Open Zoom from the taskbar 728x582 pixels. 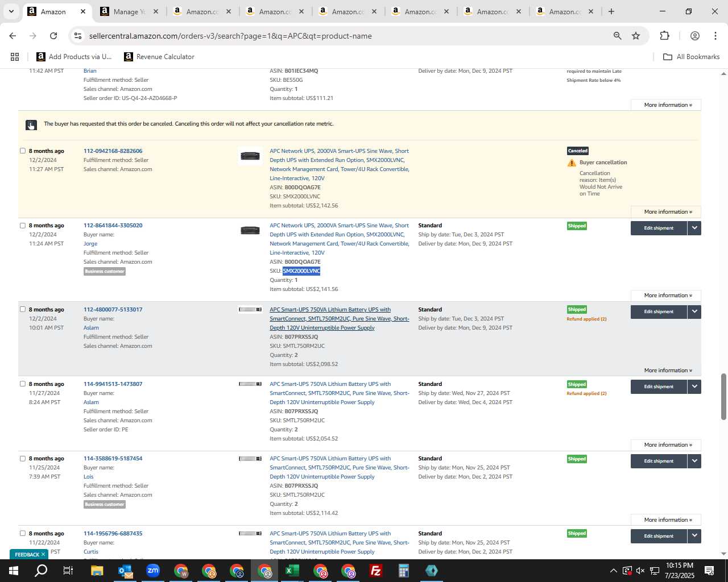[x=153, y=571]
